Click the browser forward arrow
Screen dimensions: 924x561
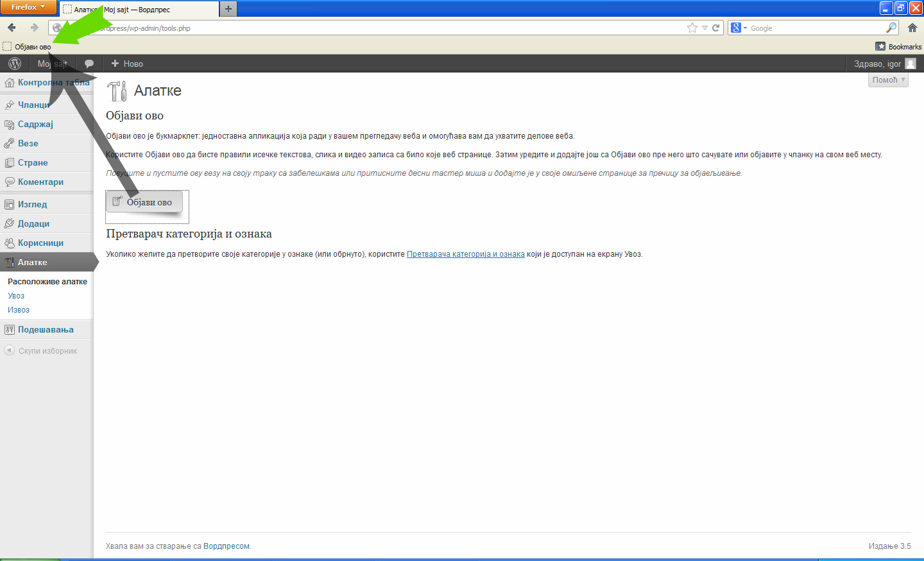click(x=35, y=28)
